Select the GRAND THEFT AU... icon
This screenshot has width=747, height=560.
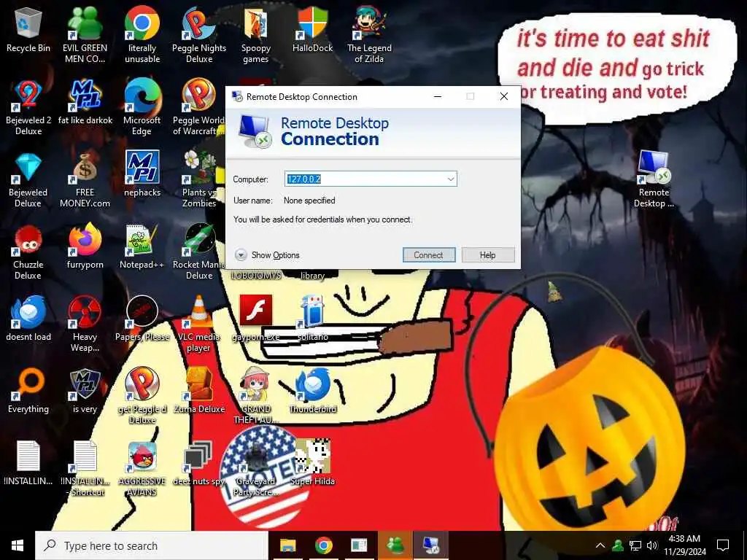(x=256, y=396)
